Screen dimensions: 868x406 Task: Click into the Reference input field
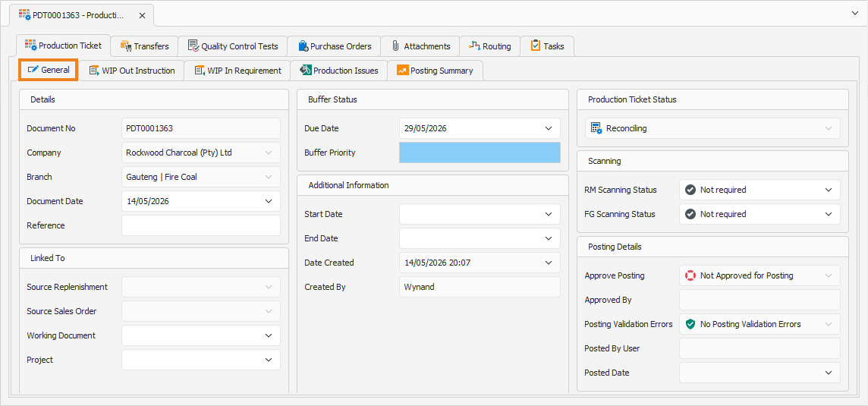pos(201,225)
